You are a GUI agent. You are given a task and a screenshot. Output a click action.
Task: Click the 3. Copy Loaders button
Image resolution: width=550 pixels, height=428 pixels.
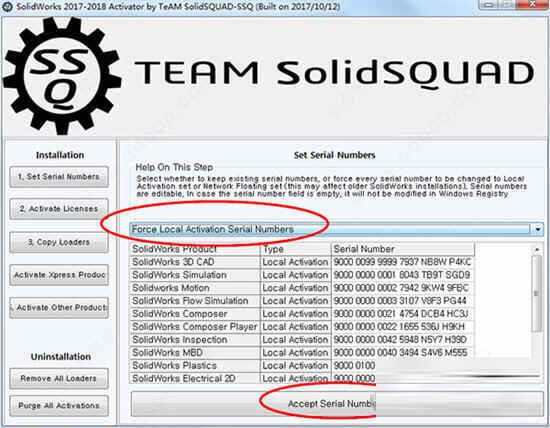(x=59, y=242)
